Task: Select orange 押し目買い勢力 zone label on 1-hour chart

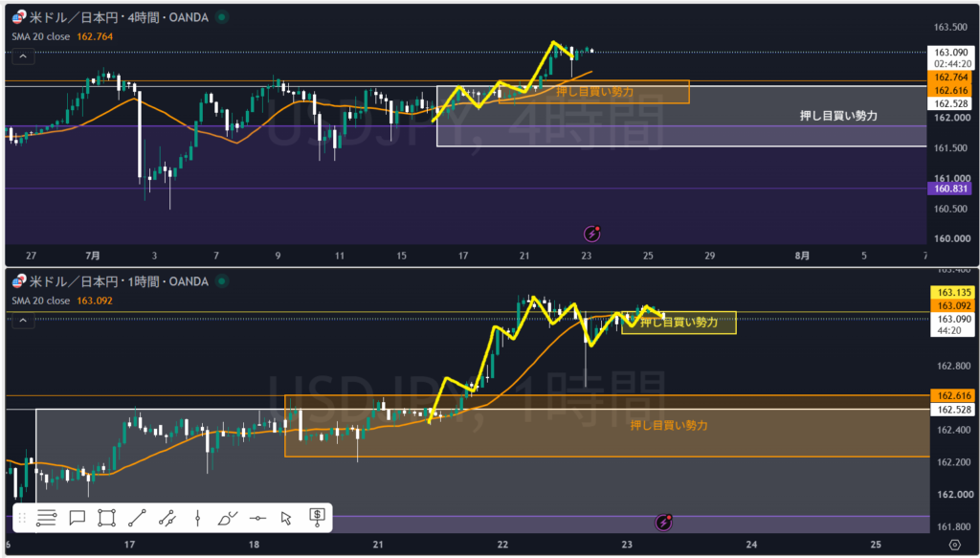Action: click(669, 426)
